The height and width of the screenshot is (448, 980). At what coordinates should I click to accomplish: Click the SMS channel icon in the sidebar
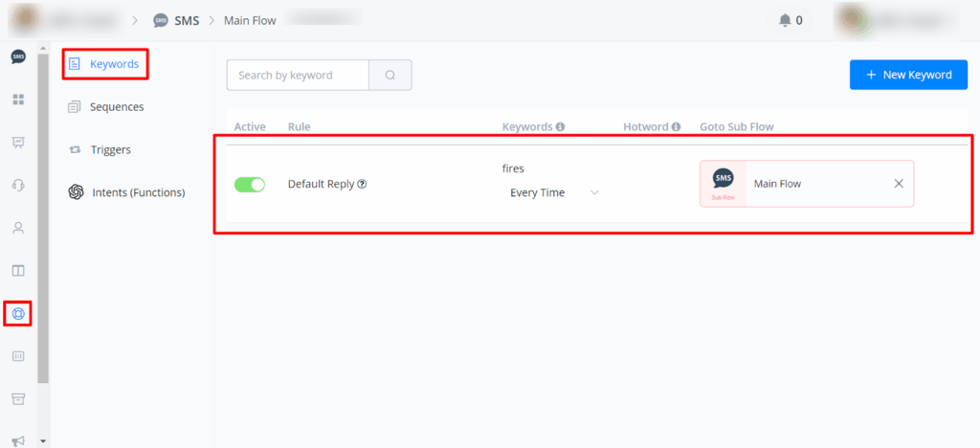pyautogui.click(x=18, y=57)
